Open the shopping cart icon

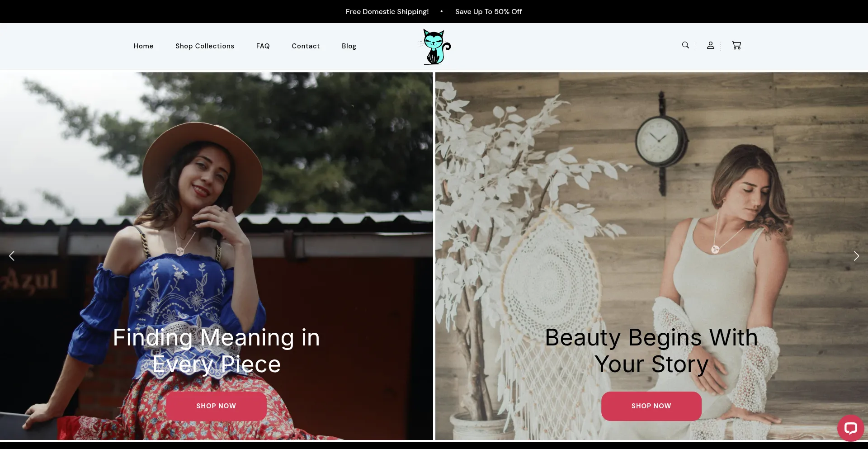click(736, 45)
